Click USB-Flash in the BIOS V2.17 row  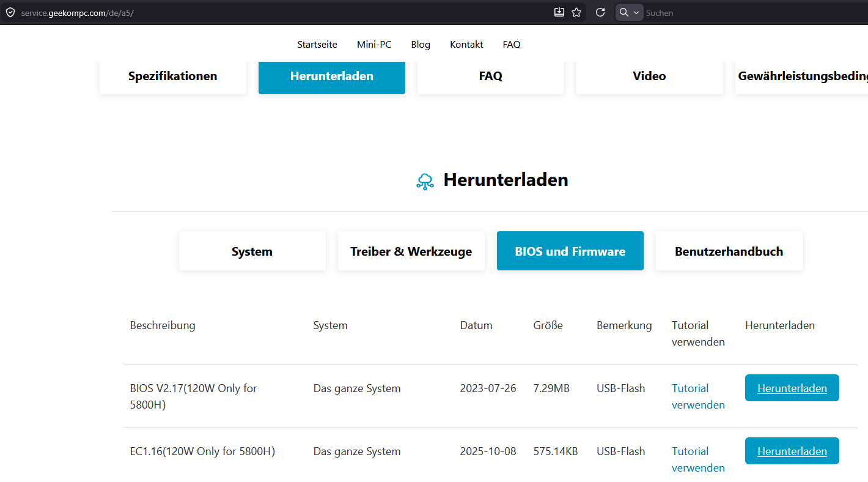click(x=621, y=388)
